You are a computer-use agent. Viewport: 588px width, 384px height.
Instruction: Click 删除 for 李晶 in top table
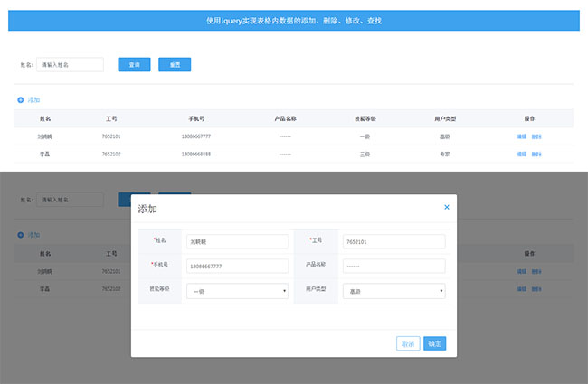(536, 154)
